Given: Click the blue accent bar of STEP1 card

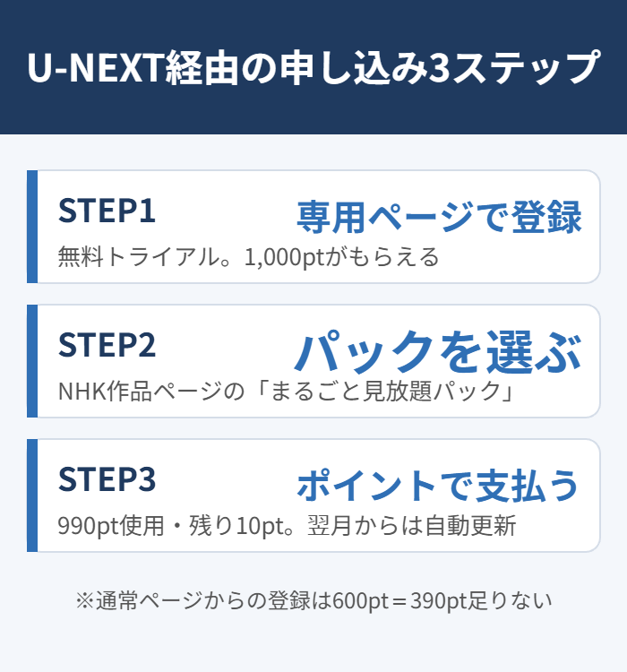Looking at the screenshot, I should click(x=32, y=227).
